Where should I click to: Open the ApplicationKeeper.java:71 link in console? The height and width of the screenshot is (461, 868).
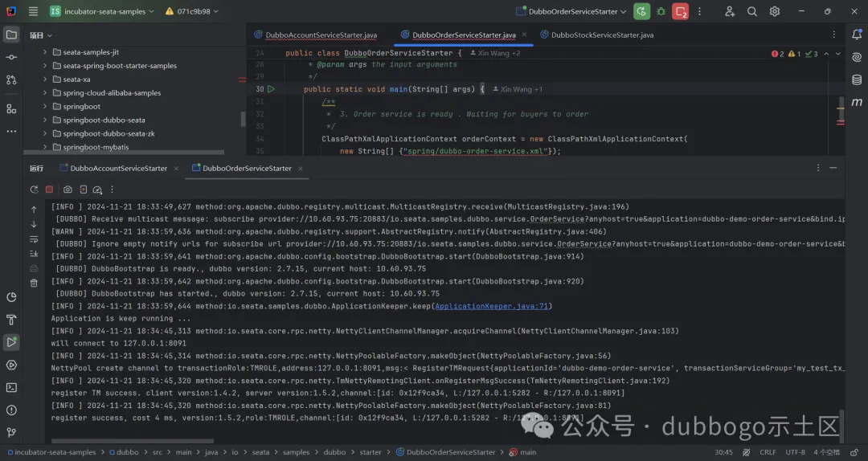(x=491, y=306)
